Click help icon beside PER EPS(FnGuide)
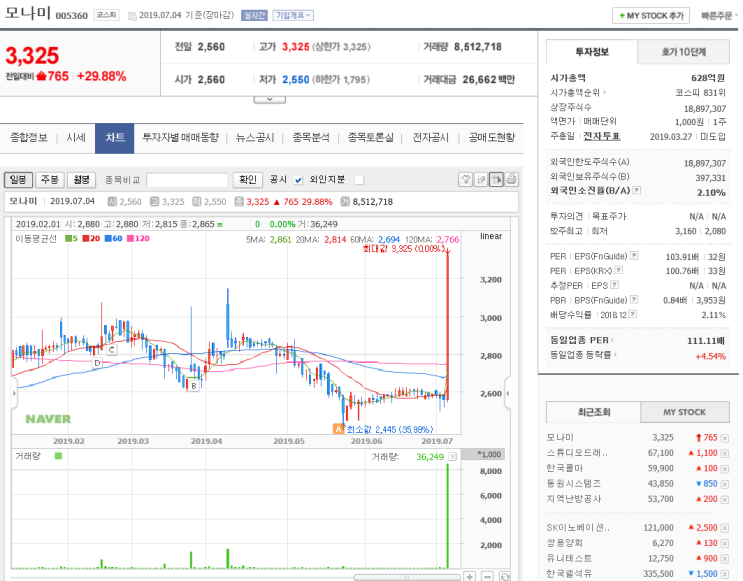743x581 pixels. tap(634, 256)
